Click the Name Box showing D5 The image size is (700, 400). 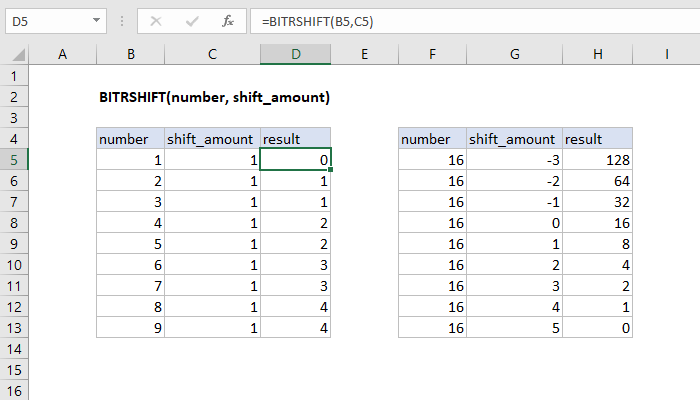click(x=56, y=21)
